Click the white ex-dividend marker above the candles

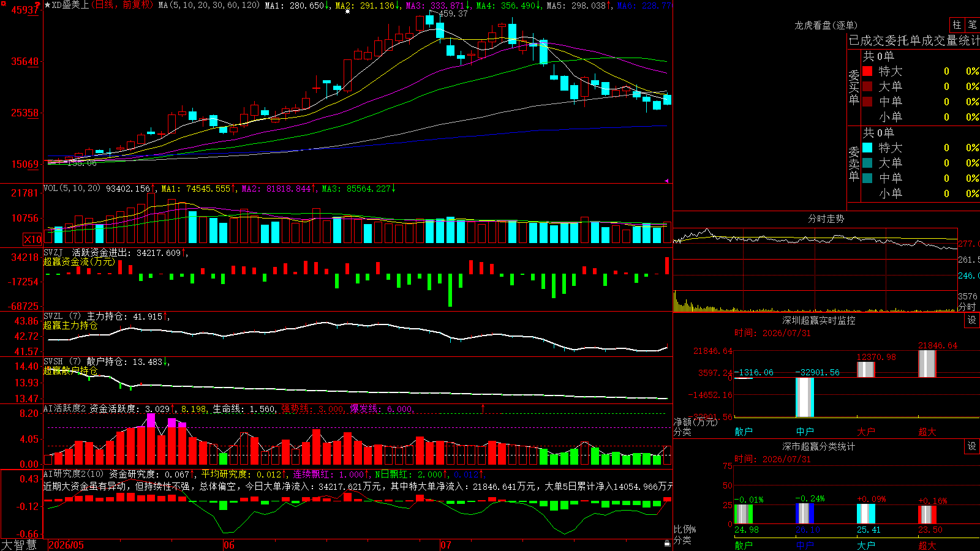(348, 11)
